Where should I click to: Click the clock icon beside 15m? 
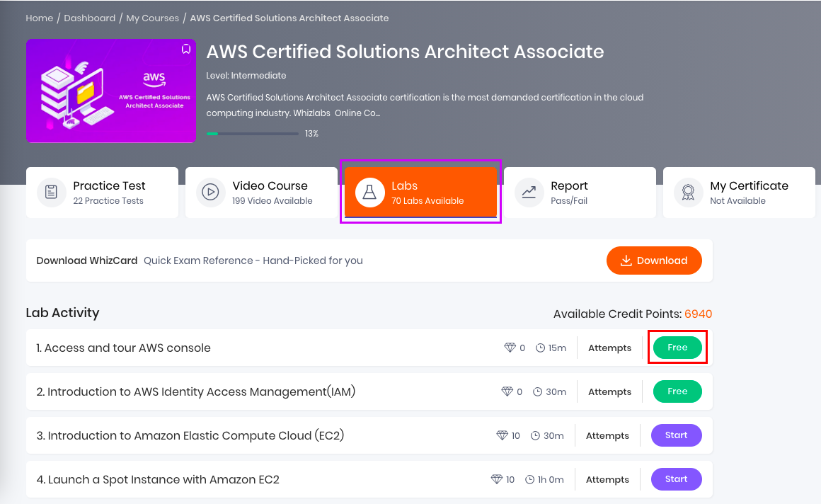click(x=540, y=348)
